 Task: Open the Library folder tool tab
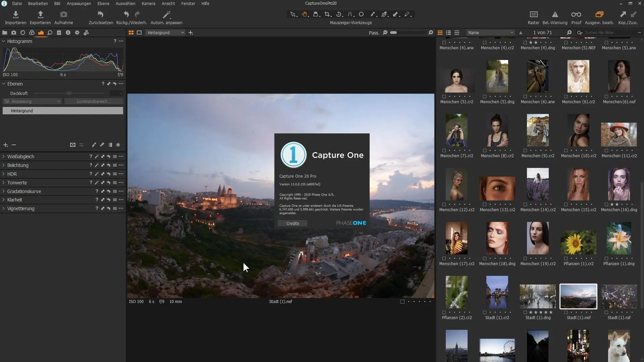5,33
